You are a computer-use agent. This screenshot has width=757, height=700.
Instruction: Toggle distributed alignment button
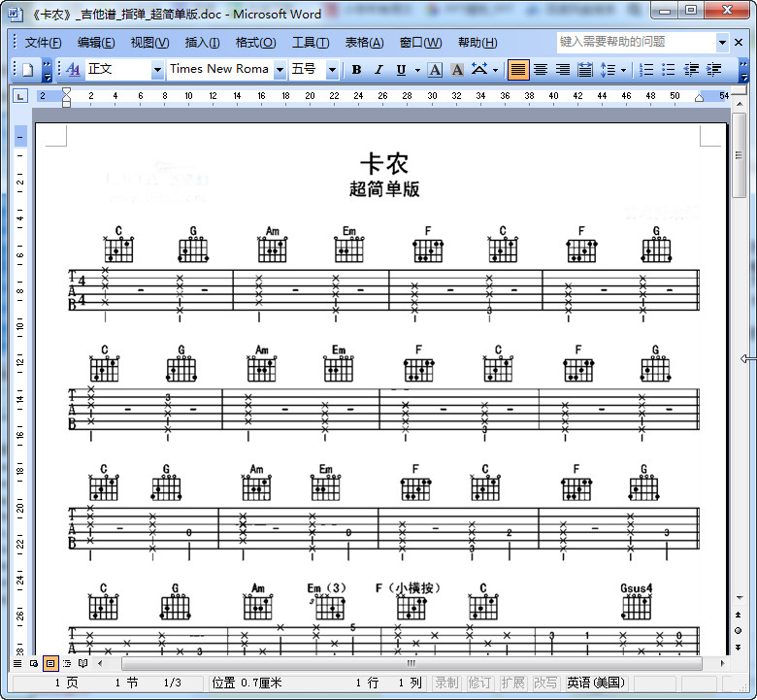click(x=584, y=70)
